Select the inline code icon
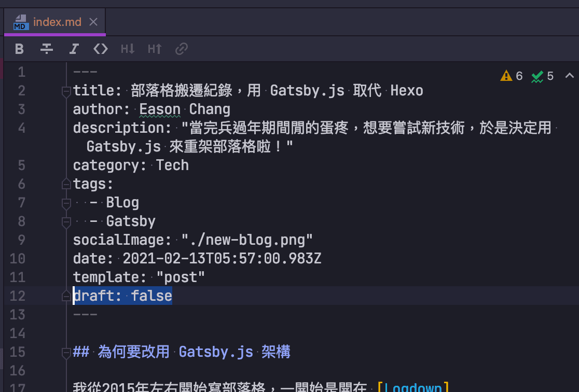Image resolution: width=579 pixels, height=392 pixels. coord(100,49)
